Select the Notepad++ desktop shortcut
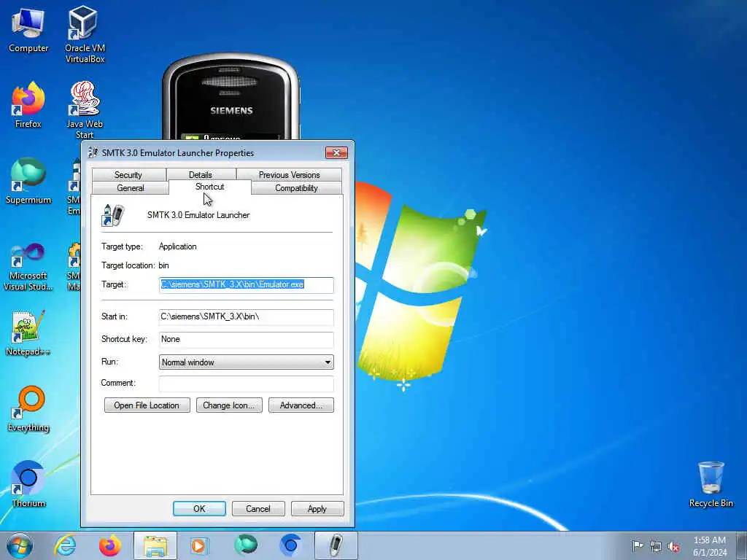Image resolution: width=747 pixels, height=560 pixels. 28,333
